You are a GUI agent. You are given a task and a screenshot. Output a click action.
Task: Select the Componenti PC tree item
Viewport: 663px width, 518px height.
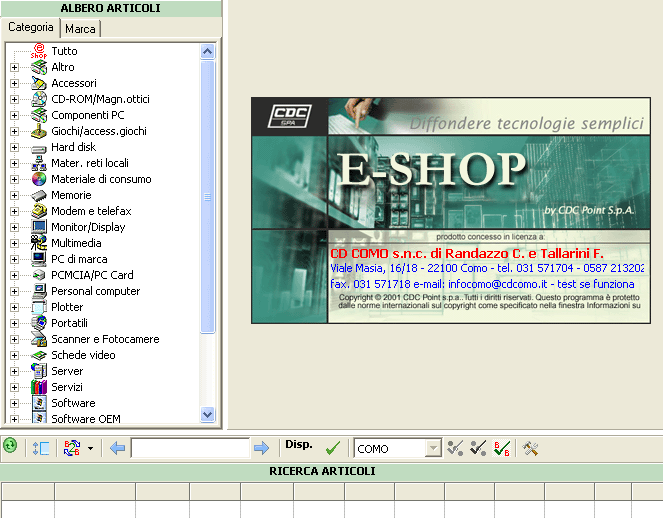(x=88, y=115)
